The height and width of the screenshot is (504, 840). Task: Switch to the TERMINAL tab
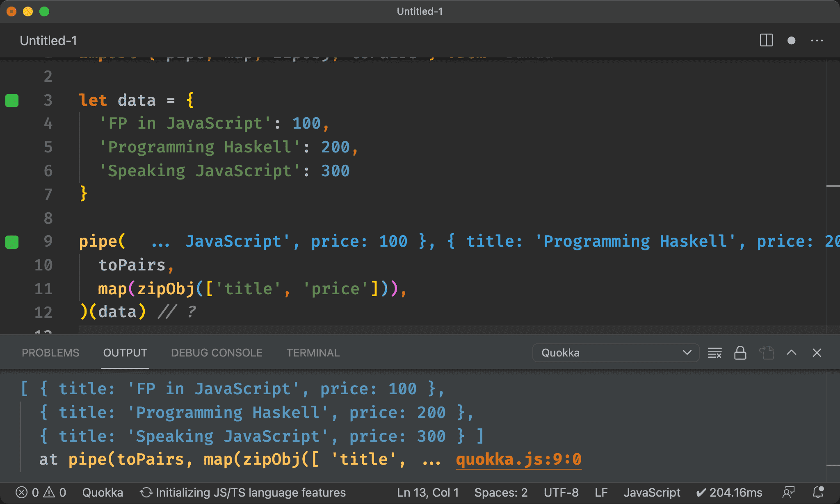click(x=313, y=353)
